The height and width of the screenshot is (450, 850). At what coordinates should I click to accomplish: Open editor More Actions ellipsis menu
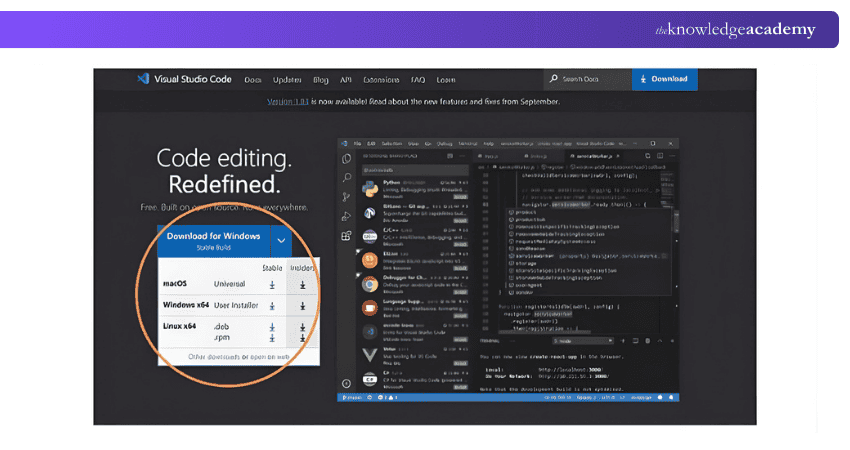click(x=672, y=156)
